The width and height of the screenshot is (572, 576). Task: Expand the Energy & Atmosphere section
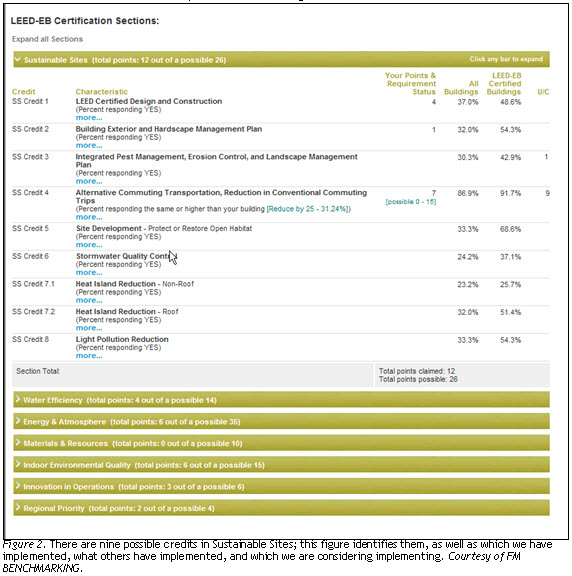[281, 421]
